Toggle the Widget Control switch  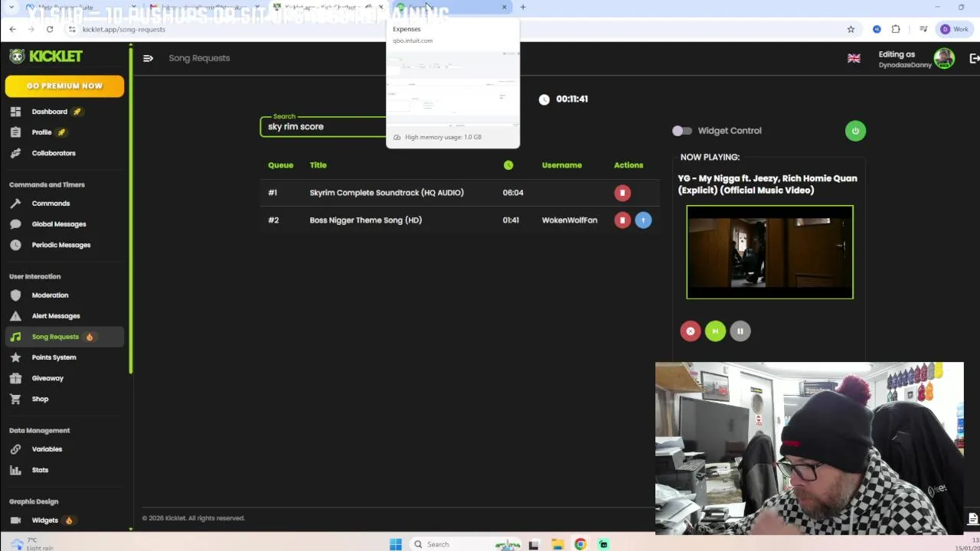tap(682, 131)
